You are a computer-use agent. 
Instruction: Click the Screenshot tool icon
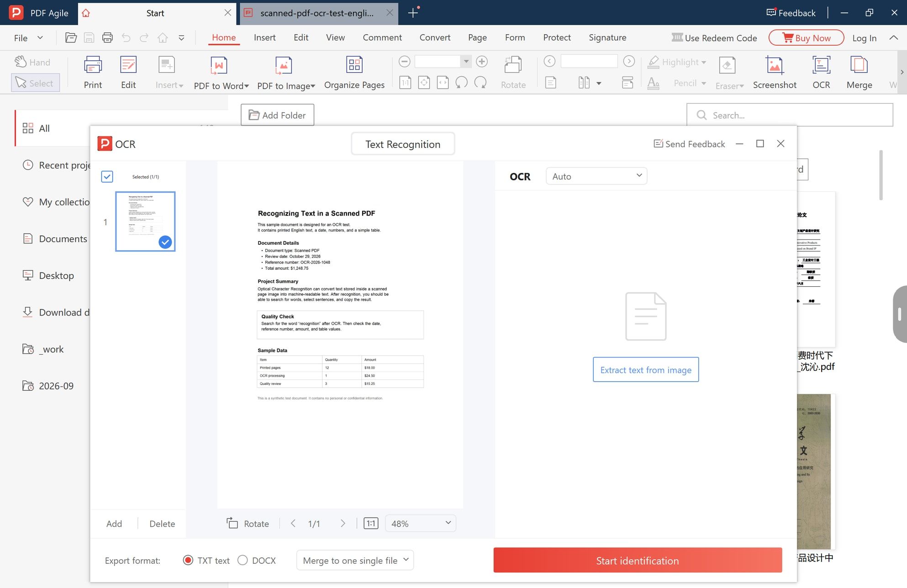coord(775,72)
